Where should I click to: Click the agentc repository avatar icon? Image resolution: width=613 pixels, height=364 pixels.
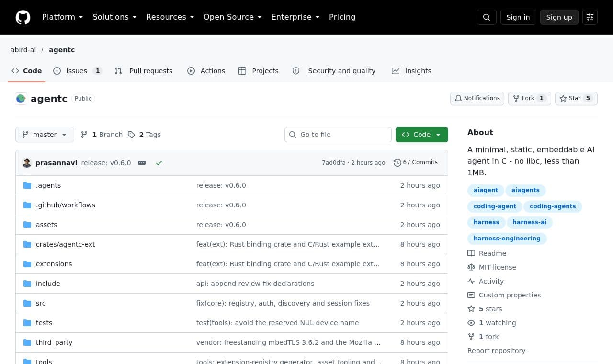click(21, 99)
